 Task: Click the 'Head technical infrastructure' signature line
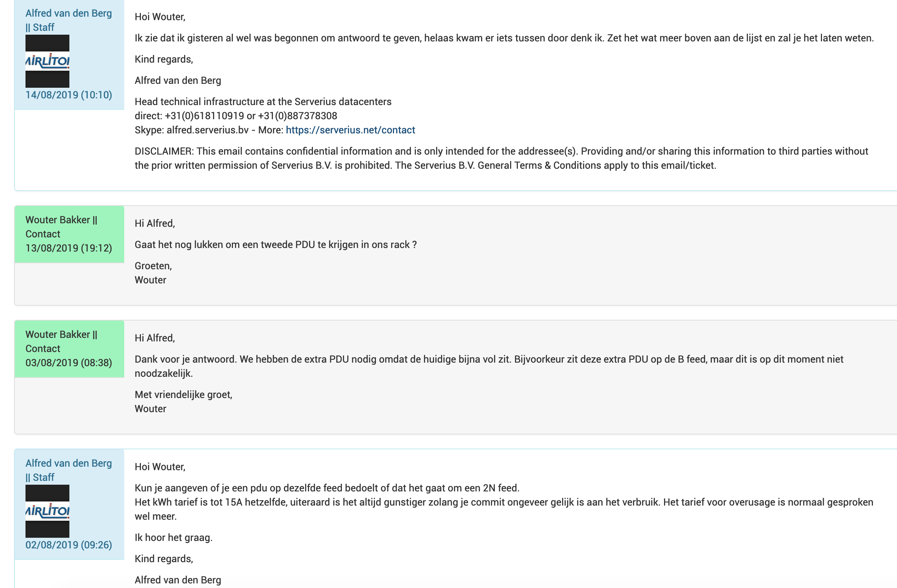[x=263, y=102]
